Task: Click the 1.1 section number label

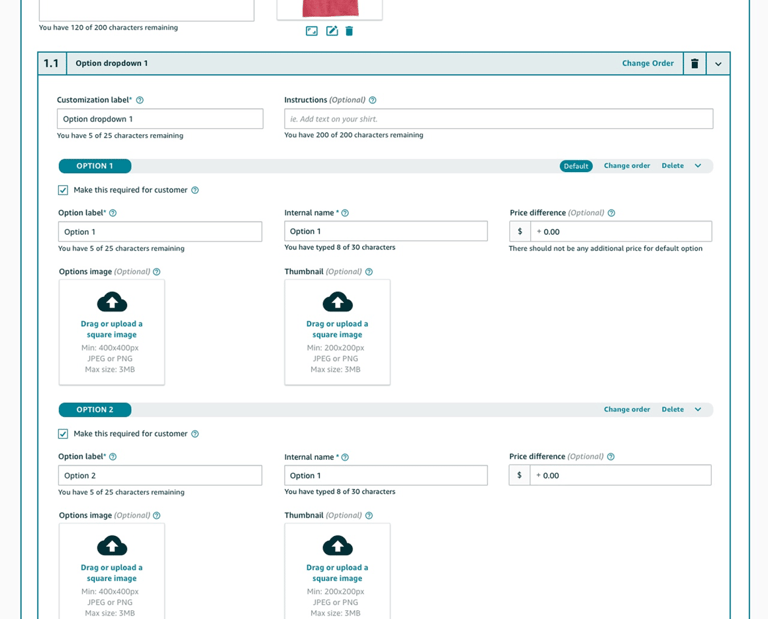Action: tap(51, 64)
